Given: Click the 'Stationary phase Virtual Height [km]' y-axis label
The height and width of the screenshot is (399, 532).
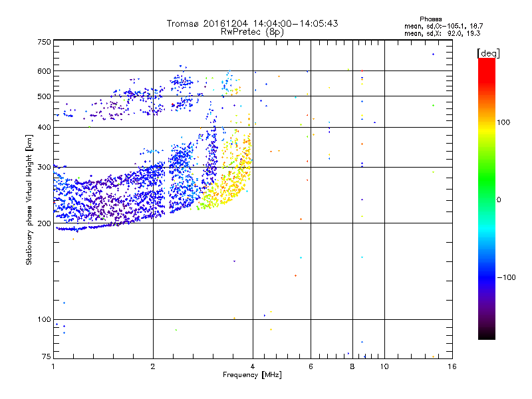Looking at the screenshot, I should pyautogui.click(x=29, y=200).
